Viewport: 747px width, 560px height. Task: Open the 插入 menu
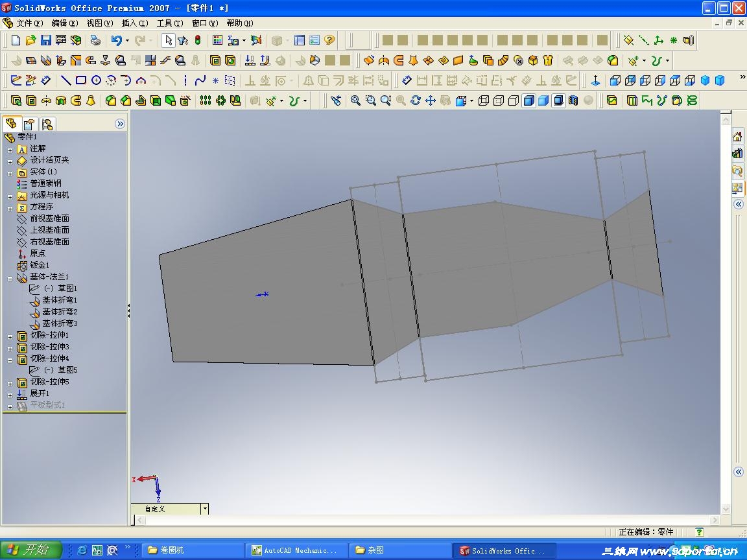click(135, 23)
